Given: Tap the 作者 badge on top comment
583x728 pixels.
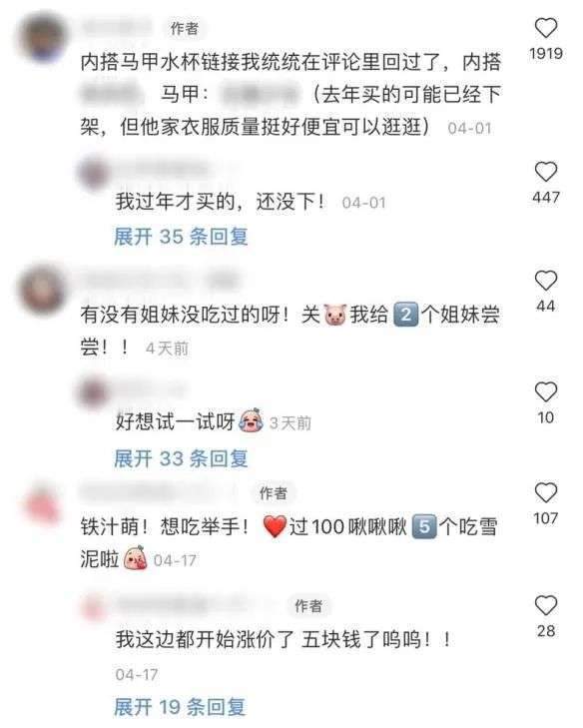Looking at the screenshot, I should 184,29.
